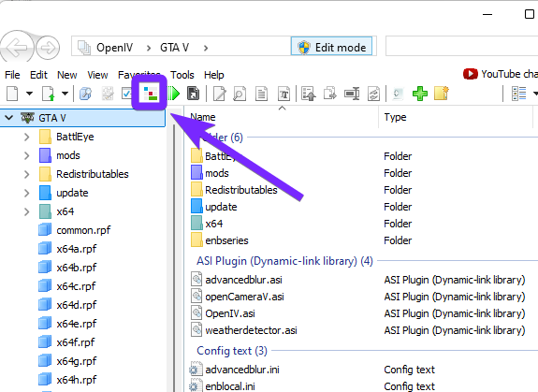538x392 pixels.
Task: Go forward with the Forward arrow button
Action: [48, 48]
